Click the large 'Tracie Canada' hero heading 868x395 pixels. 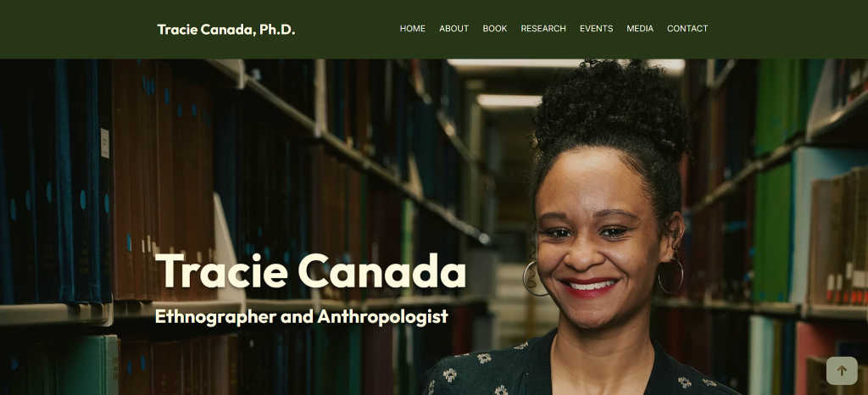pos(310,271)
